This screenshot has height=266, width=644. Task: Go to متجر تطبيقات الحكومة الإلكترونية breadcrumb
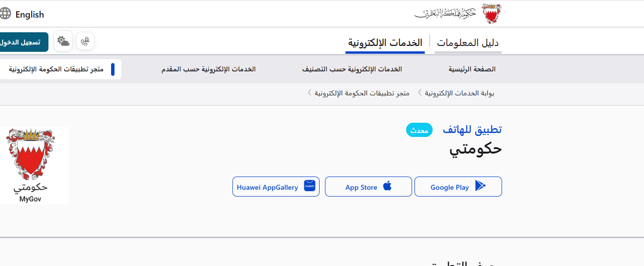click(362, 93)
